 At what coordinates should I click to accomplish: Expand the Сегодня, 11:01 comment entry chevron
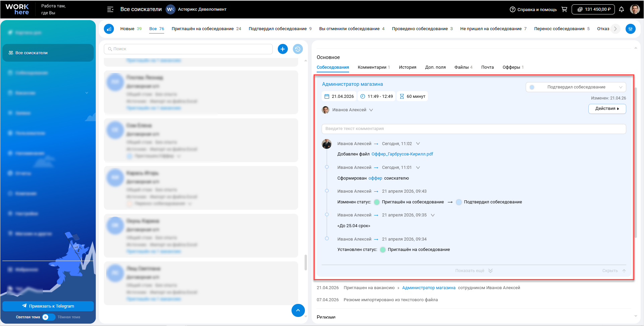(418, 168)
